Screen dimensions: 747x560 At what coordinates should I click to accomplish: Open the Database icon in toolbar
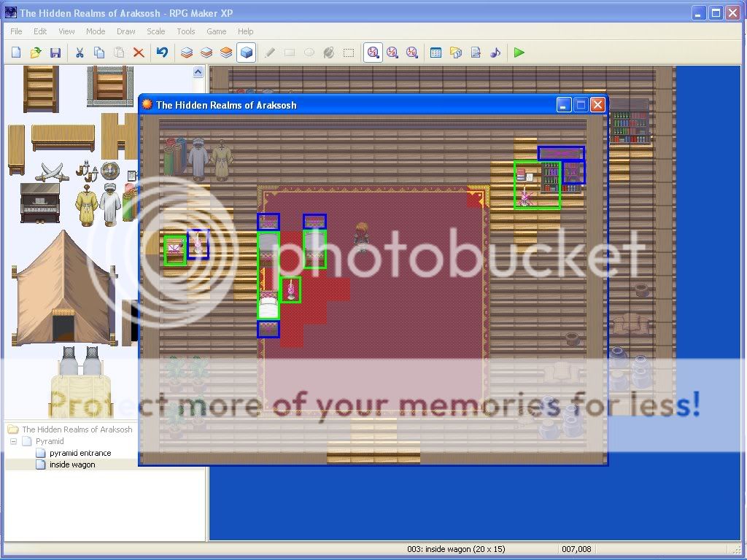pos(436,52)
